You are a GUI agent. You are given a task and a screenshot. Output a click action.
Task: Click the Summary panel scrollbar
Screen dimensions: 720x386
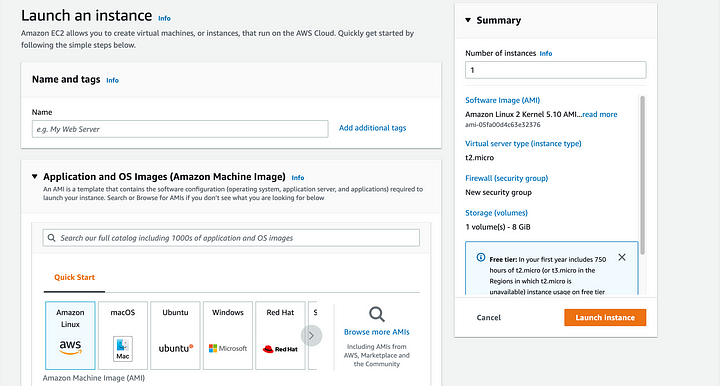pos(642,175)
